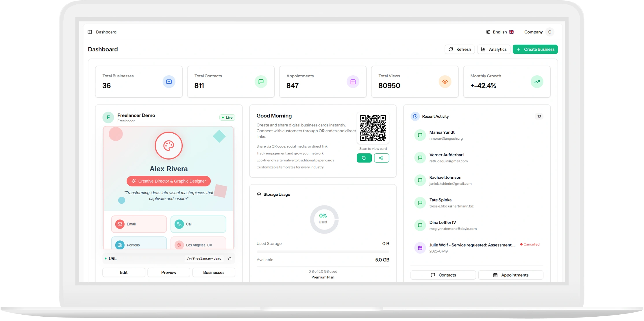This screenshot has height=321, width=644.
Task: Open the English language selector
Action: [500, 32]
